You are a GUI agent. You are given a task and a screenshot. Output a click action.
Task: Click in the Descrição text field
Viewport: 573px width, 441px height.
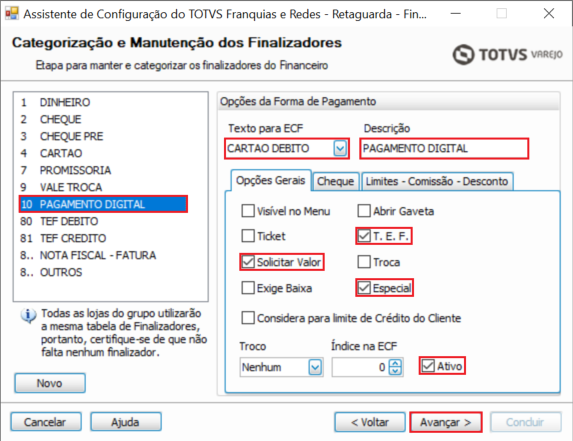(x=444, y=148)
